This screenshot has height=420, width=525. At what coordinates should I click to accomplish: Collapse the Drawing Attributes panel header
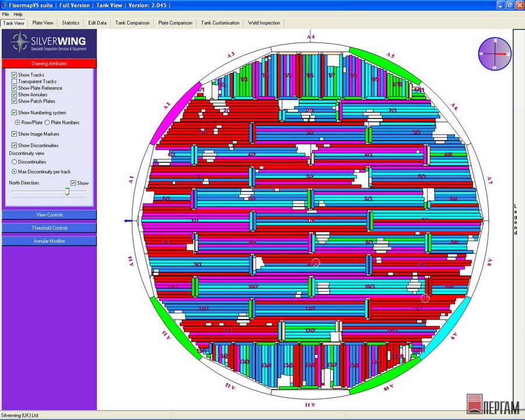(x=49, y=64)
